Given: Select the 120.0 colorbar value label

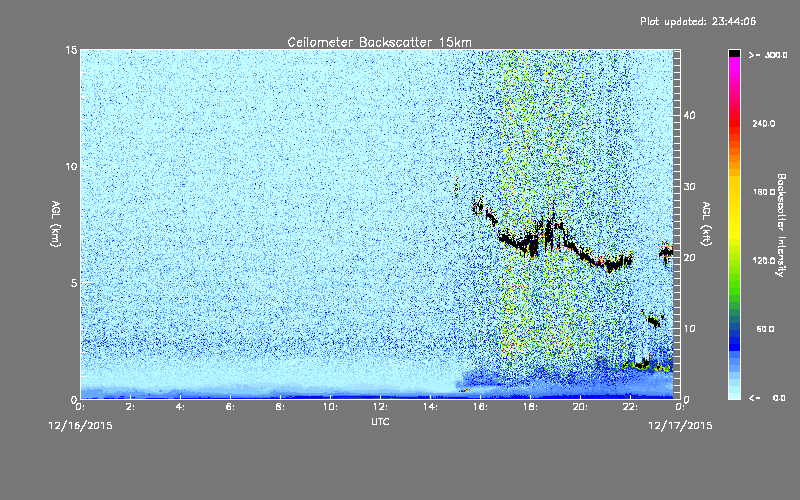Looking at the screenshot, I should pyautogui.click(x=764, y=260).
